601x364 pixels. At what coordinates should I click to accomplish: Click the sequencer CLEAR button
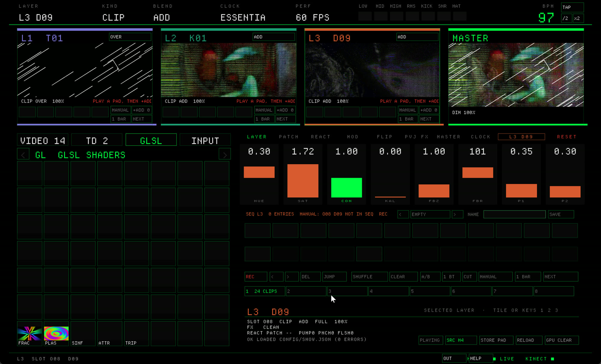404,277
